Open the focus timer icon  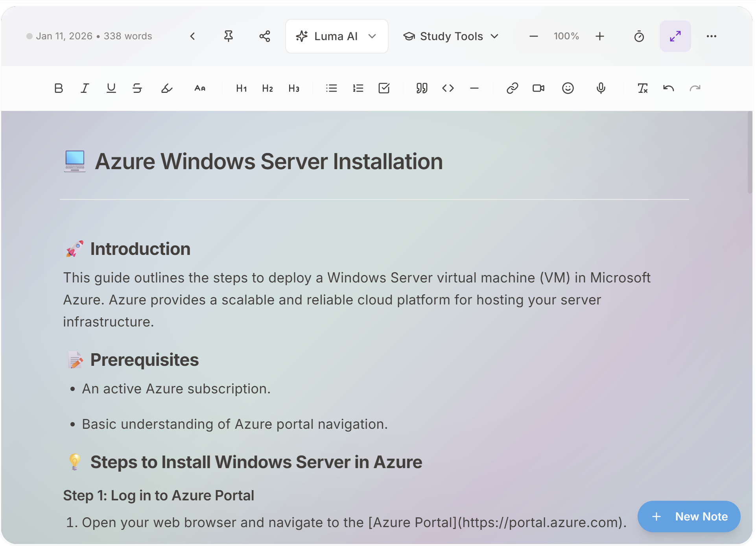639,36
